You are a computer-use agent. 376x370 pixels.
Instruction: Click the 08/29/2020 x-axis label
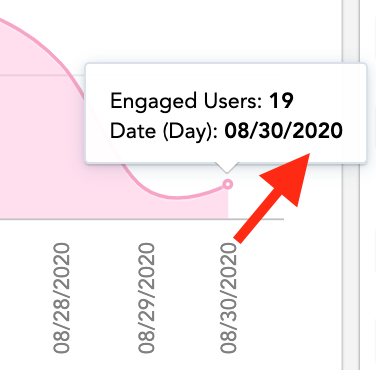click(x=147, y=298)
